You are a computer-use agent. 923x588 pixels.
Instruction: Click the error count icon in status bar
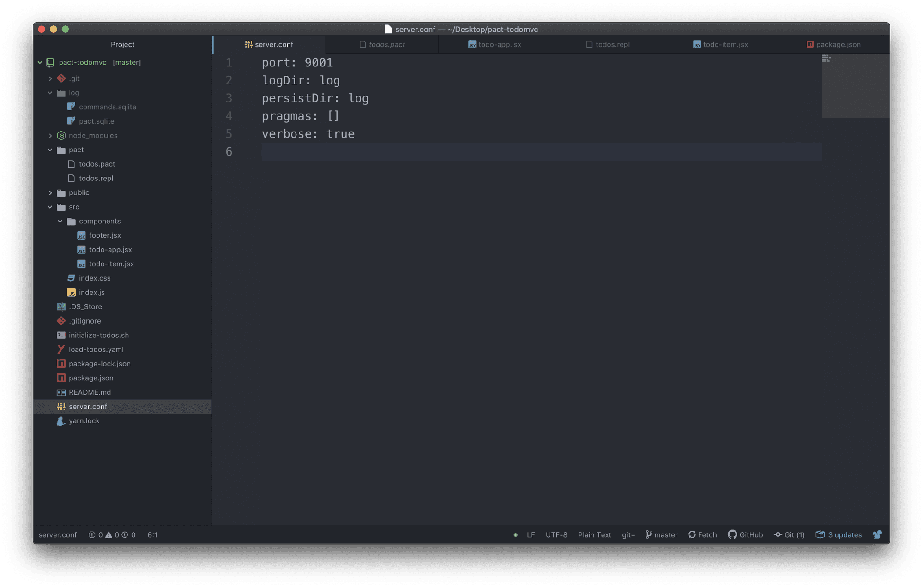click(92, 535)
